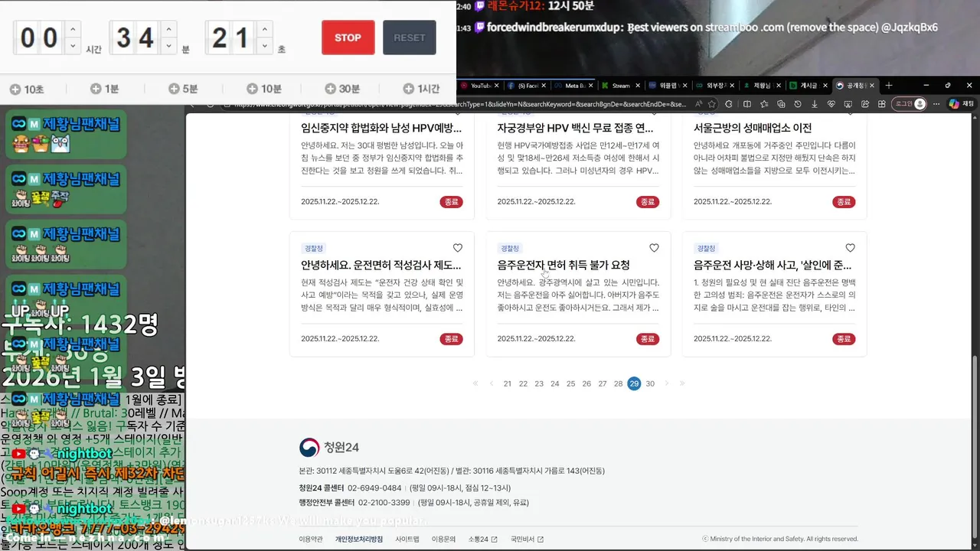980x551 pixels.
Task: Open the 이용약관 footer link
Action: [311, 540]
